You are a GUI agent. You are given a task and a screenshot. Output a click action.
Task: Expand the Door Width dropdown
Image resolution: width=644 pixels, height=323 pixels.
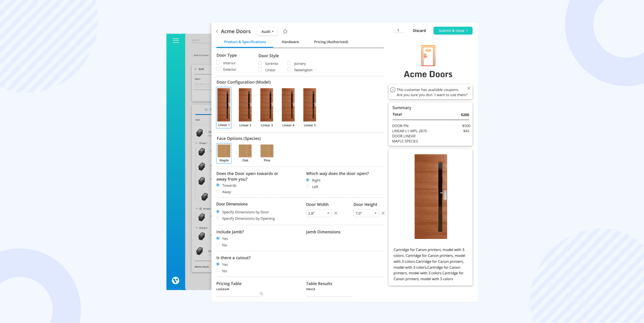pos(319,213)
